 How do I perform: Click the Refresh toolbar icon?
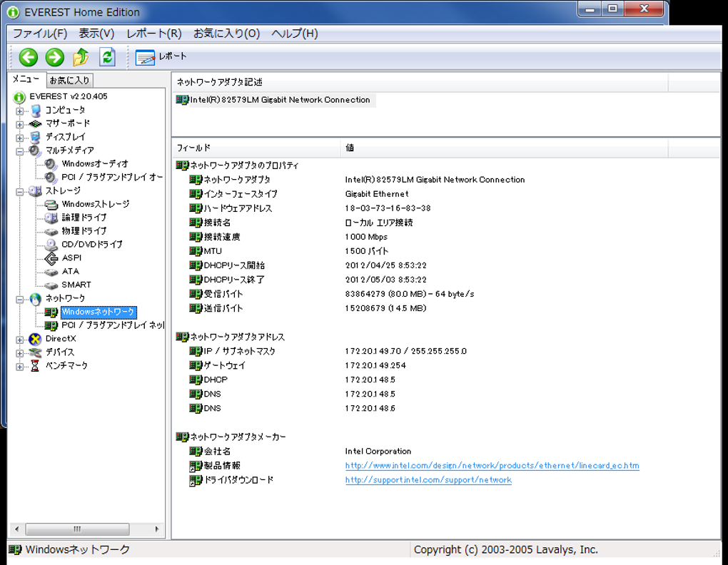107,57
